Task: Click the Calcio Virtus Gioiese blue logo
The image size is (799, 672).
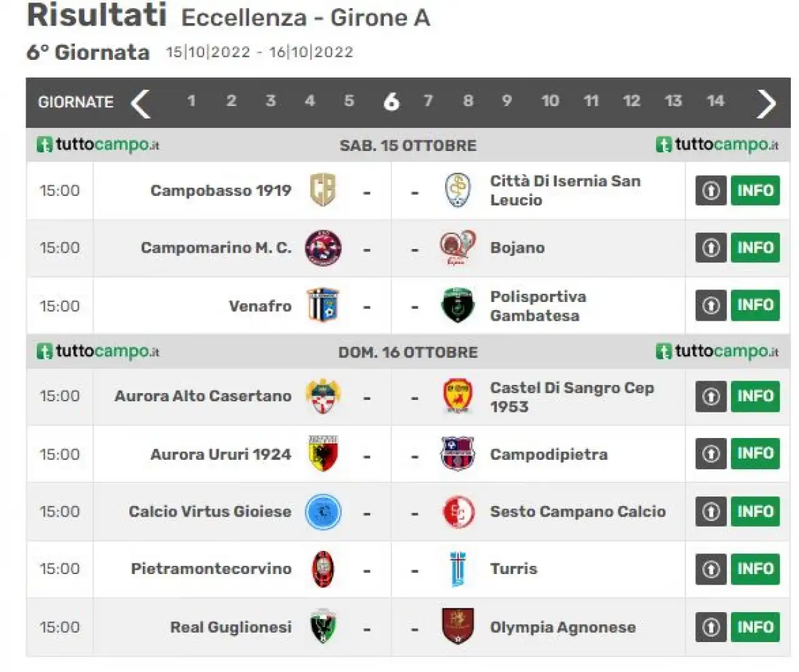Action: coord(323,512)
